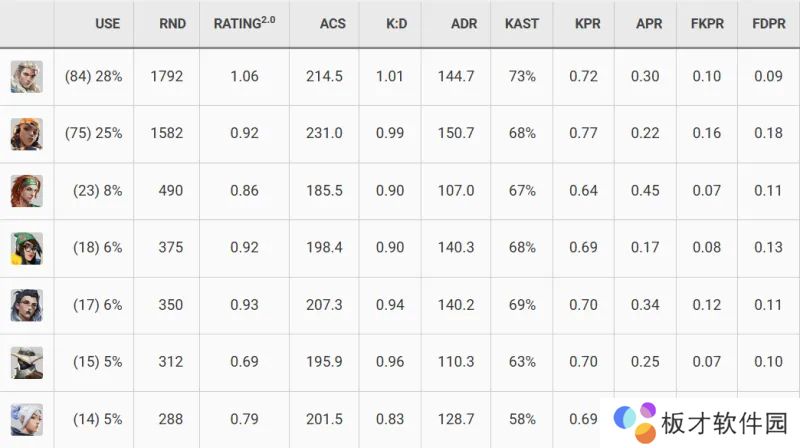Open the agent portrait with 312 rounds
Viewport: 800px width, 448px height.
point(27,362)
